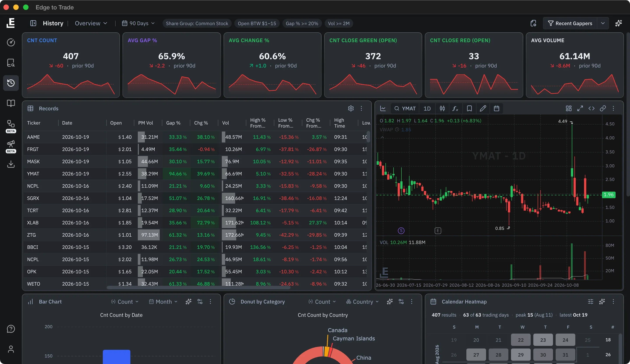
Task: Expand the Recent Gappers chevron dropdown
Action: [x=603, y=23]
